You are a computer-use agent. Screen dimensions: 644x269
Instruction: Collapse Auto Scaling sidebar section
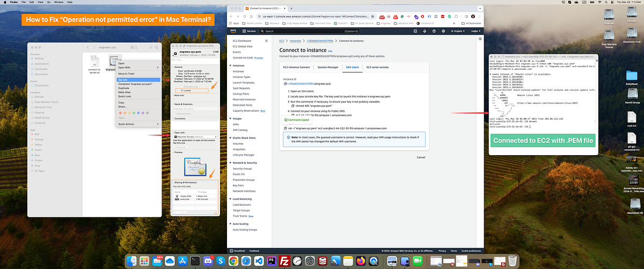coord(230,223)
